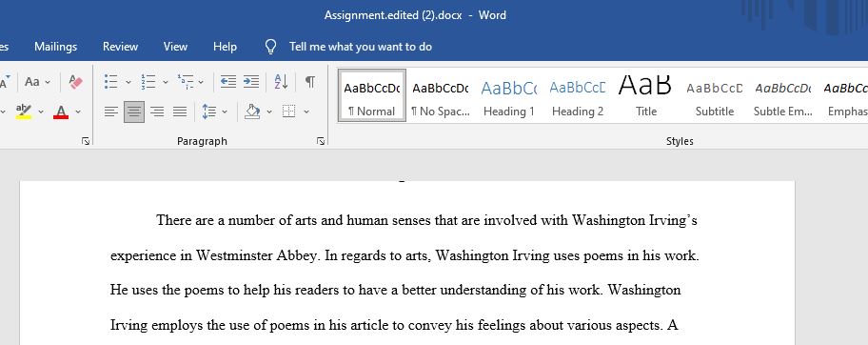Click the word 'Westminster' in document
Image resolution: width=868 pixels, height=345 pixels.
pos(234,256)
